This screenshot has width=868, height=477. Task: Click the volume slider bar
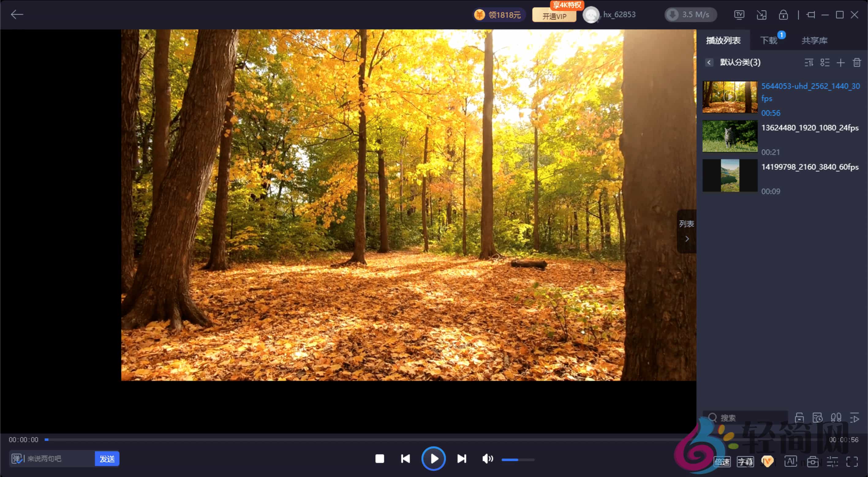tap(518, 460)
